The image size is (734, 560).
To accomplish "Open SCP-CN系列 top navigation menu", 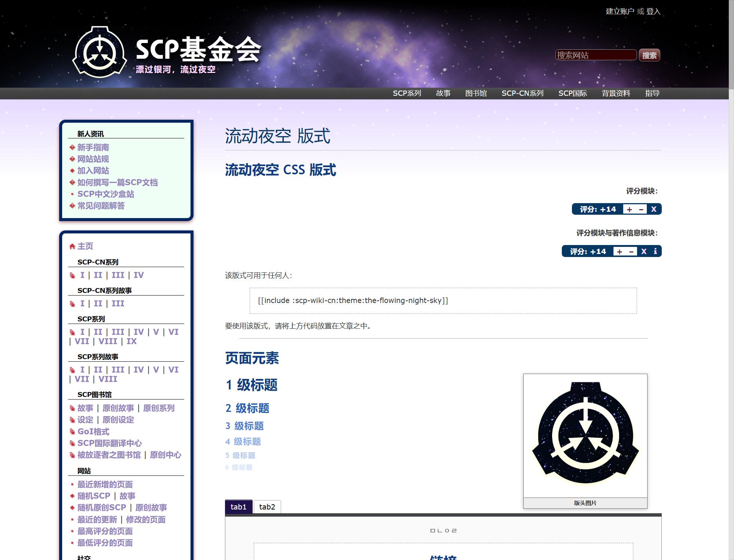I will [522, 93].
